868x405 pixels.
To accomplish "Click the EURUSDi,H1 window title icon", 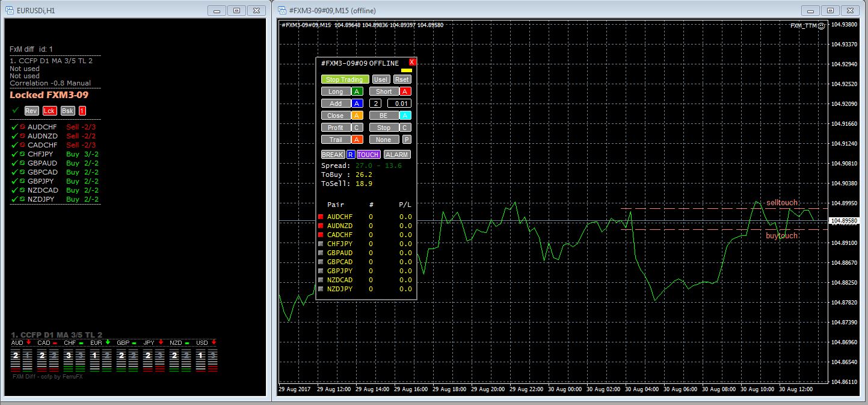I will (x=10, y=10).
